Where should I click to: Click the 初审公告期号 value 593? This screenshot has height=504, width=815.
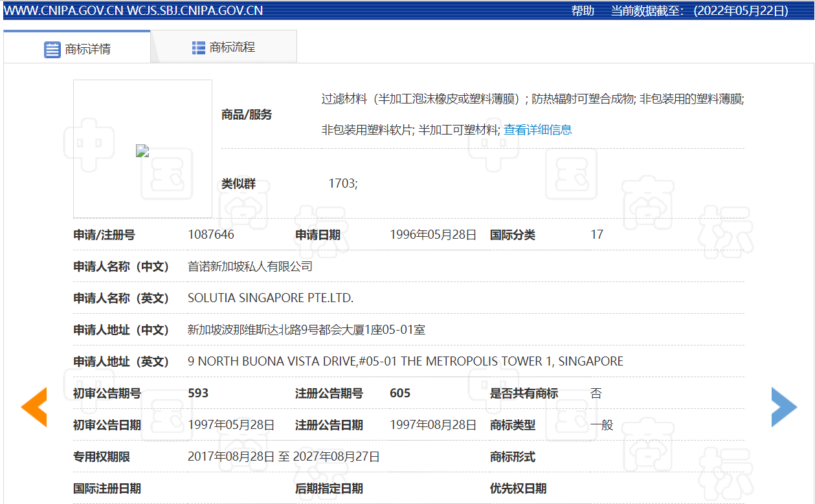[198, 393]
